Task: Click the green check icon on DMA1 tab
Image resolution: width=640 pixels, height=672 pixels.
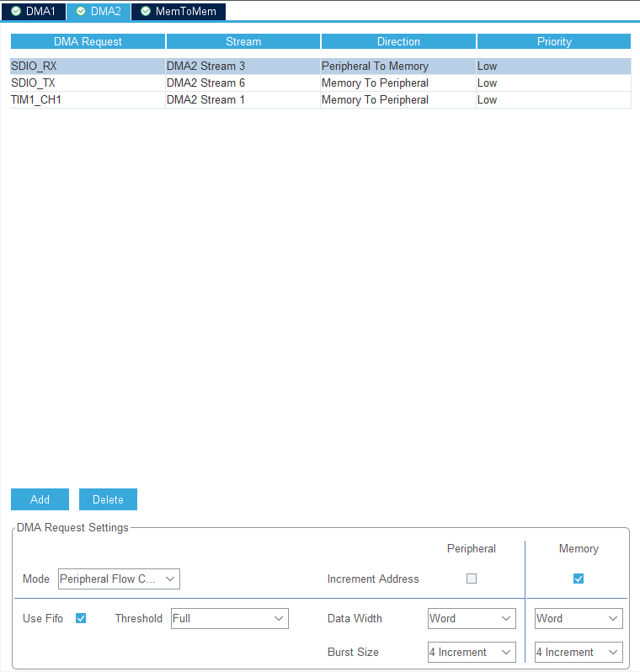Action: pyautogui.click(x=16, y=11)
